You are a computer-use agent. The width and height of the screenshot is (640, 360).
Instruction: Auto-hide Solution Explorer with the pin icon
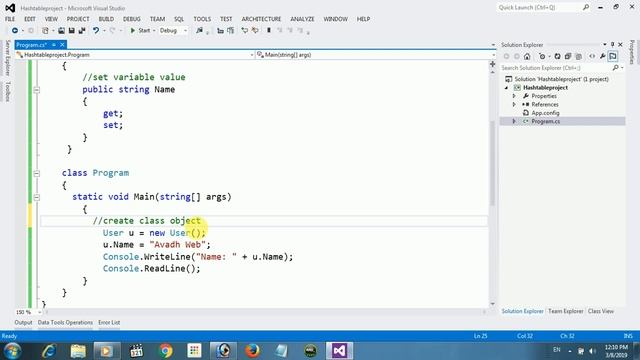click(x=612, y=44)
